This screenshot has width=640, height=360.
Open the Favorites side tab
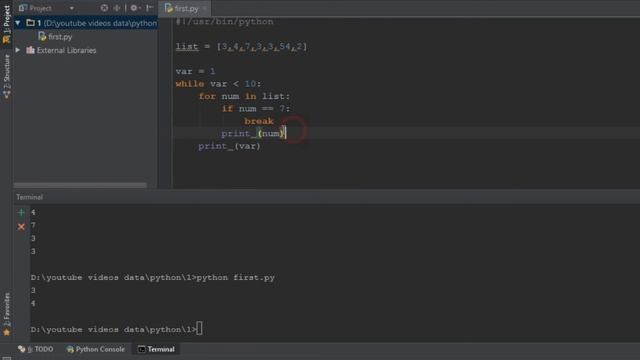coord(7,314)
